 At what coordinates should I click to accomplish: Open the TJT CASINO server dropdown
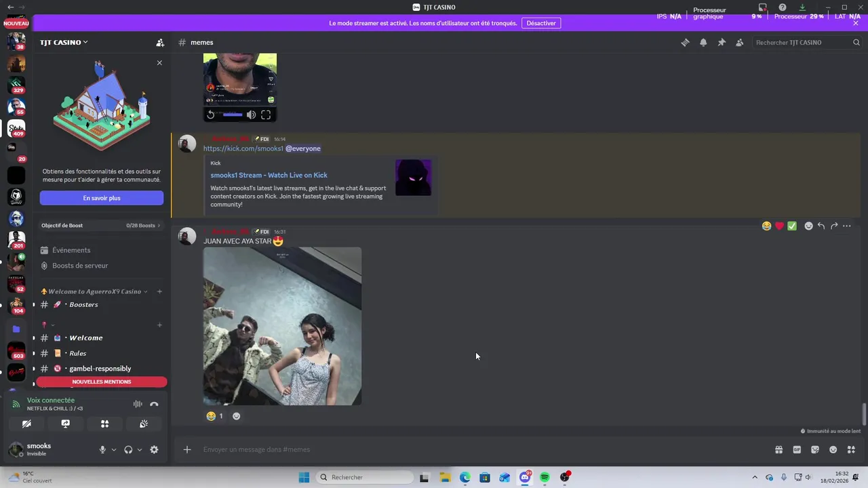pyautogui.click(x=64, y=42)
